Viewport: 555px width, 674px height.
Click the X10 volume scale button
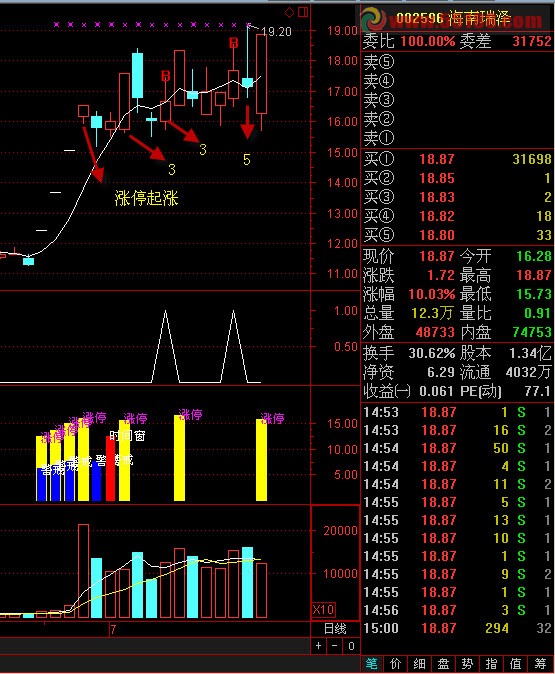(323, 610)
